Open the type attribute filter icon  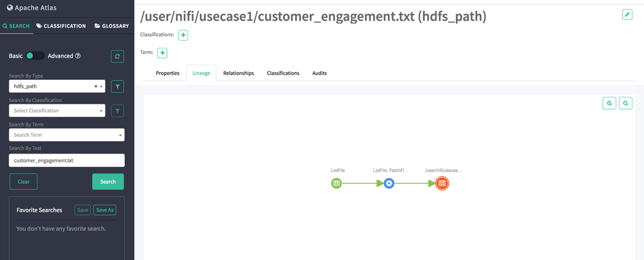[117, 86]
